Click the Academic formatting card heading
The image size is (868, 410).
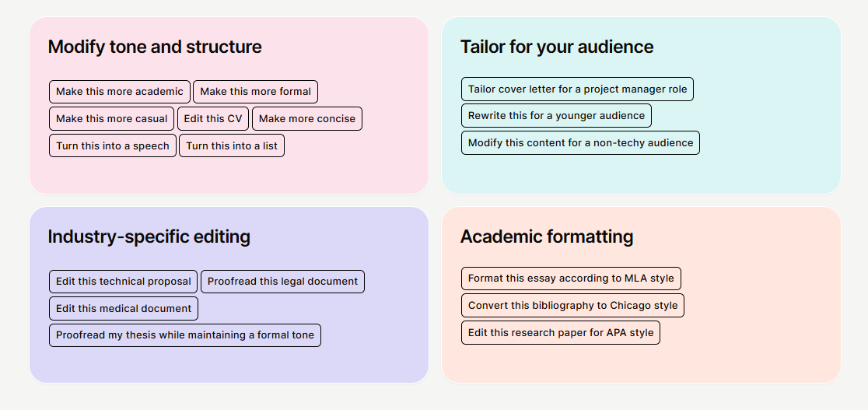pos(547,237)
